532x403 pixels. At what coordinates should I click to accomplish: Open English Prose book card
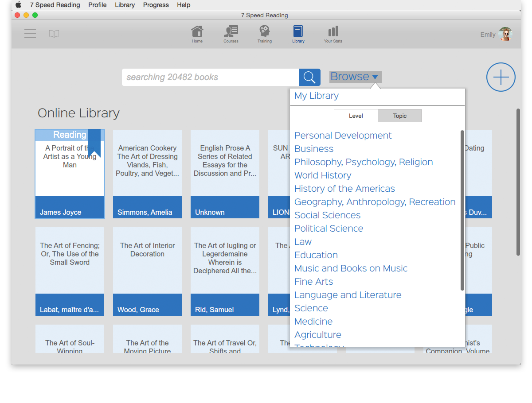coord(225,174)
